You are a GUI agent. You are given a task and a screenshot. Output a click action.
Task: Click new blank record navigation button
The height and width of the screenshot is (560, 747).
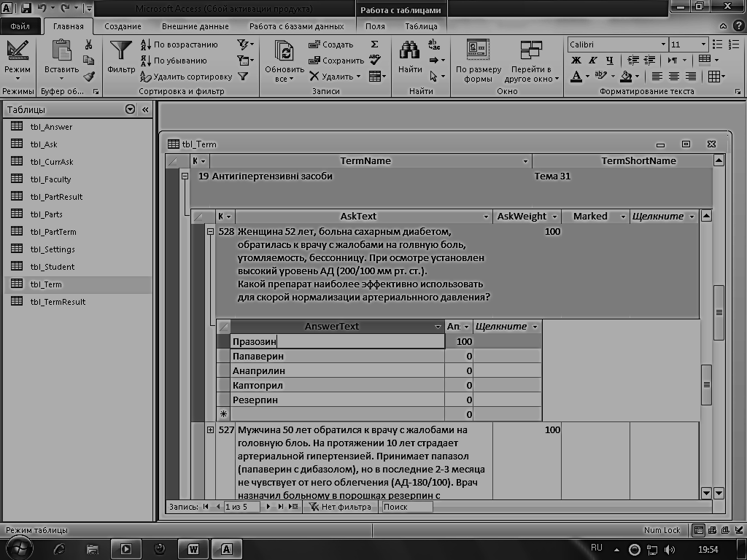pos(293,507)
